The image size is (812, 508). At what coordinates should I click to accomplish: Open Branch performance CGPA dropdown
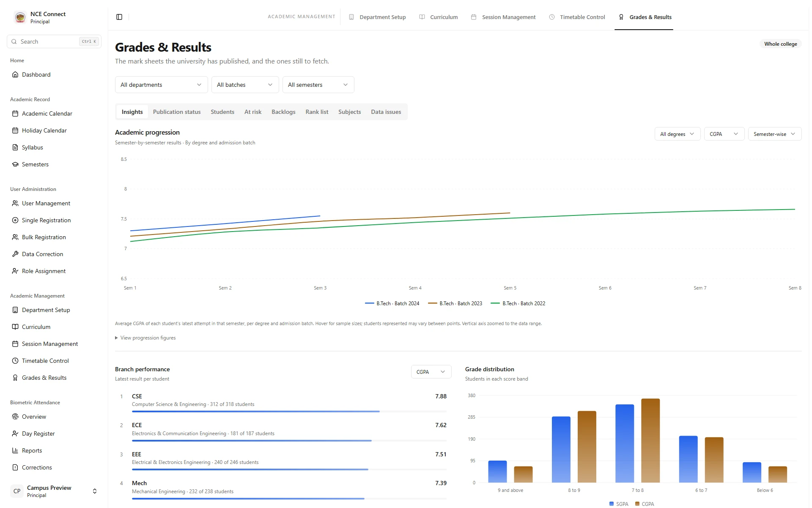tap(431, 372)
